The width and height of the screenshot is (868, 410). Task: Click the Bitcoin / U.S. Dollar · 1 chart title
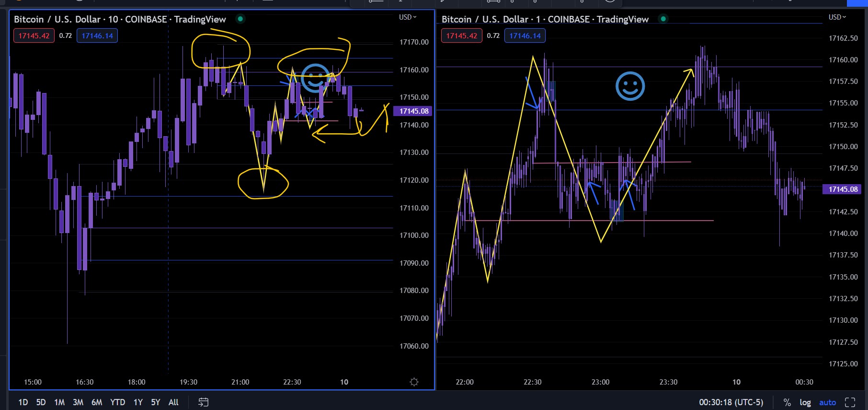[545, 19]
